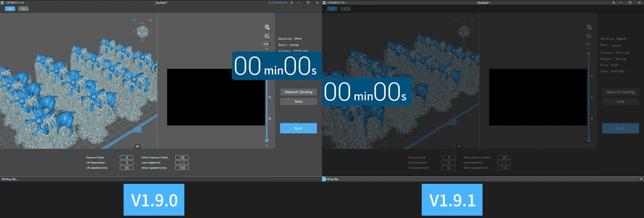
Task: Collapse the settings panel with the down triangle
Action: click(138, 146)
